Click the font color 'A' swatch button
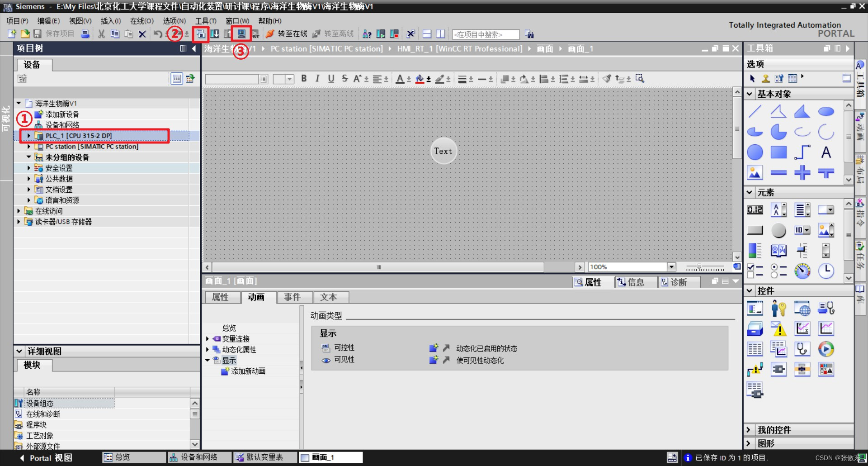Viewport: 868px width, 466px height. (x=400, y=79)
